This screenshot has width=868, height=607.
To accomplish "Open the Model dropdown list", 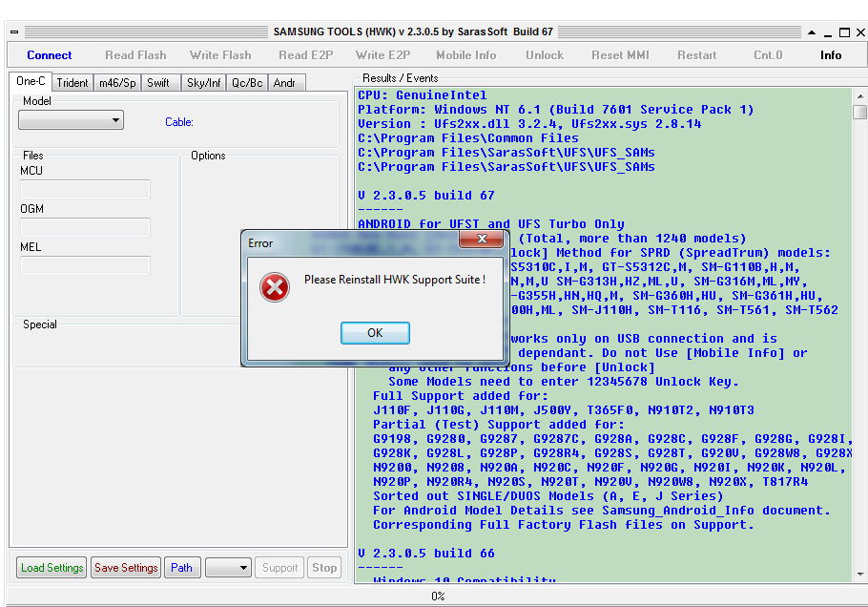I will (71, 120).
